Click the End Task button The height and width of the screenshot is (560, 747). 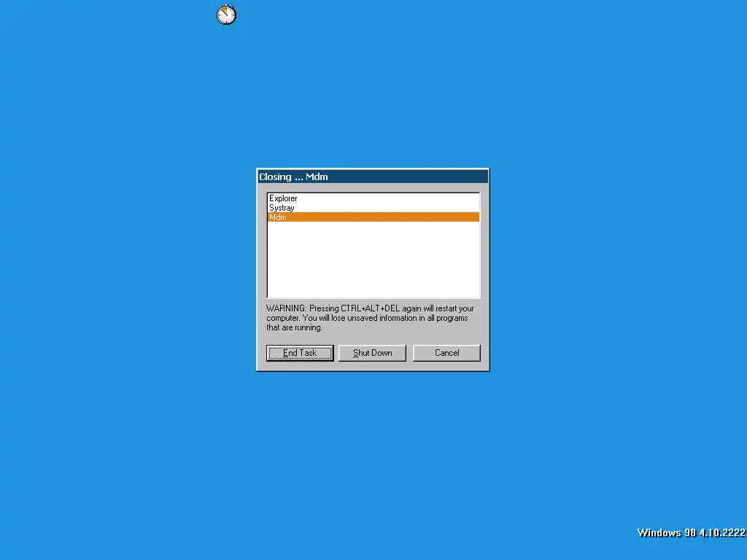coord(300,353)
